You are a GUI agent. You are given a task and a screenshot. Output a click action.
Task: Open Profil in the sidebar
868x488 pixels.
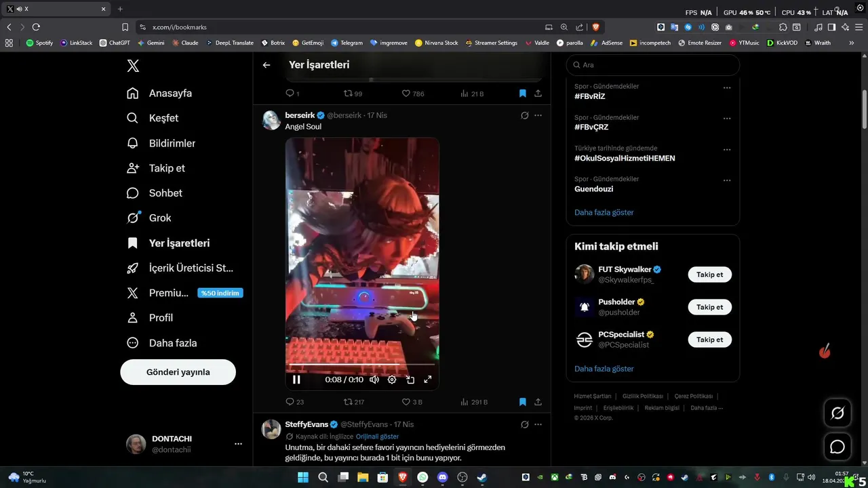click(x=149, y=318)
